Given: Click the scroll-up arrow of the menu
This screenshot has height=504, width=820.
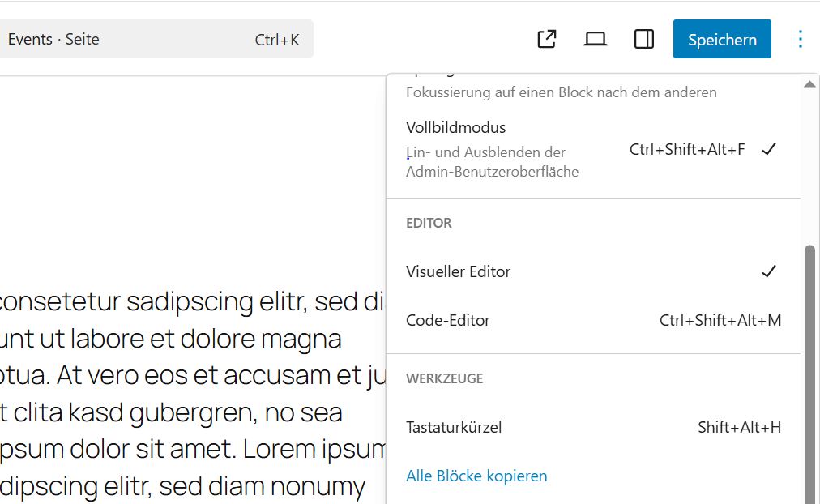Looking at the screenshot, I should point(809,84).
